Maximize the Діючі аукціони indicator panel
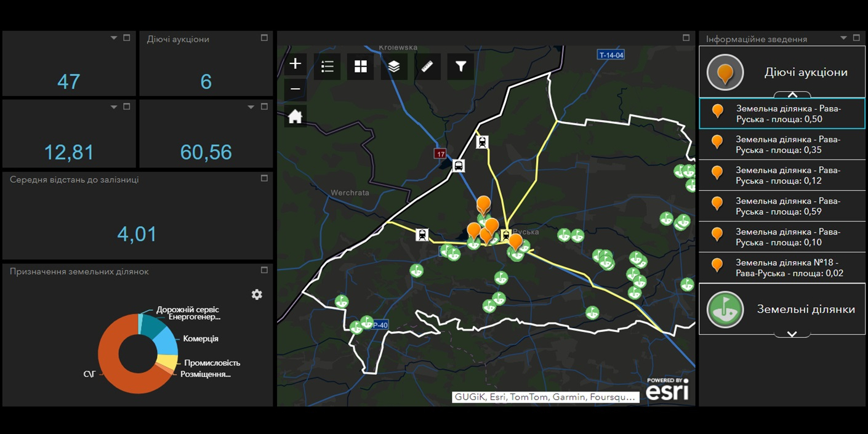868x434 pixels. [264, 38]
